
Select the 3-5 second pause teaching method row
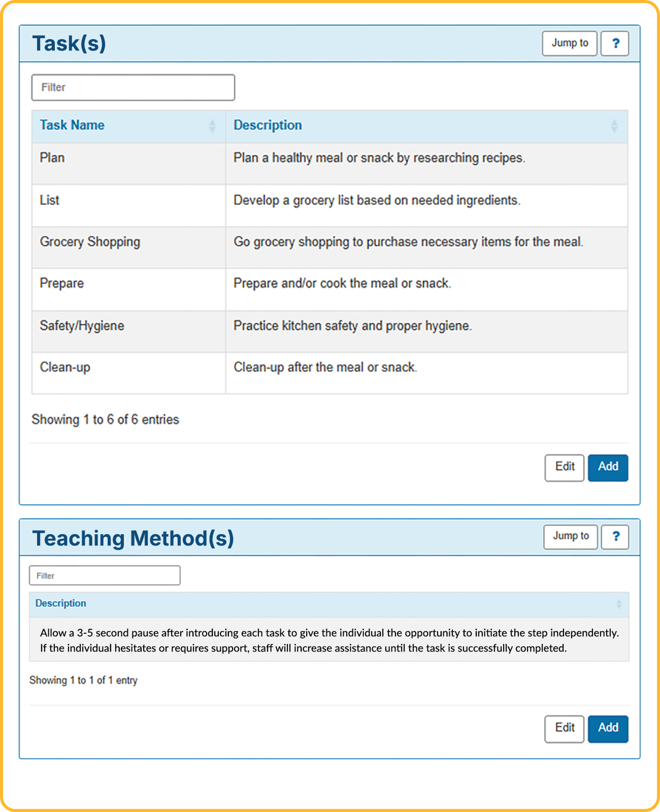click(329, 640)
